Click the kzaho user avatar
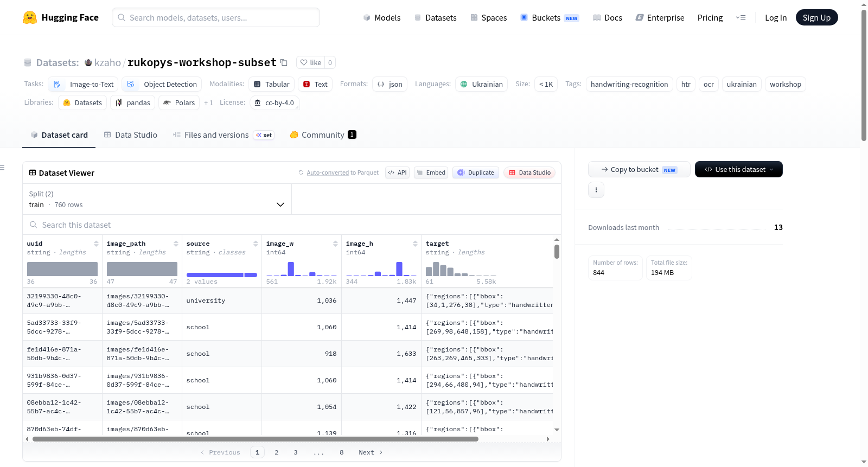Image resolution: width=868 pixels, height=467 pixels. pyautogui.click(x=88, y=62)
